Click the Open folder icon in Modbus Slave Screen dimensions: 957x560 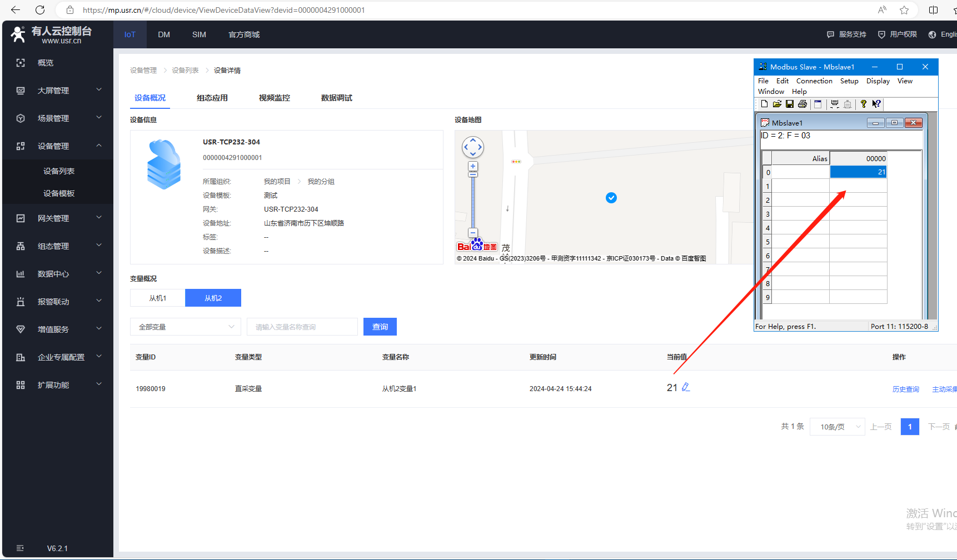coord(777,104)
